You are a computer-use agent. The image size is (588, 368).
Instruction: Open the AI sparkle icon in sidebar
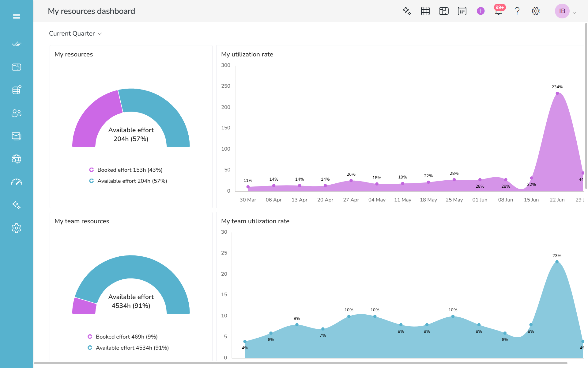[17, 205]
